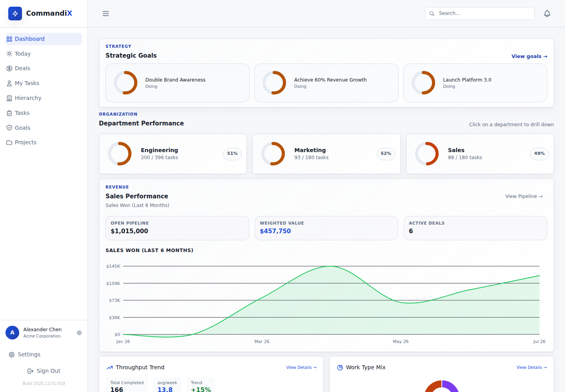565x392 pixels.
Task: Click the Active Deals count card
Action: pyautogui.click(x=476, y=228)
